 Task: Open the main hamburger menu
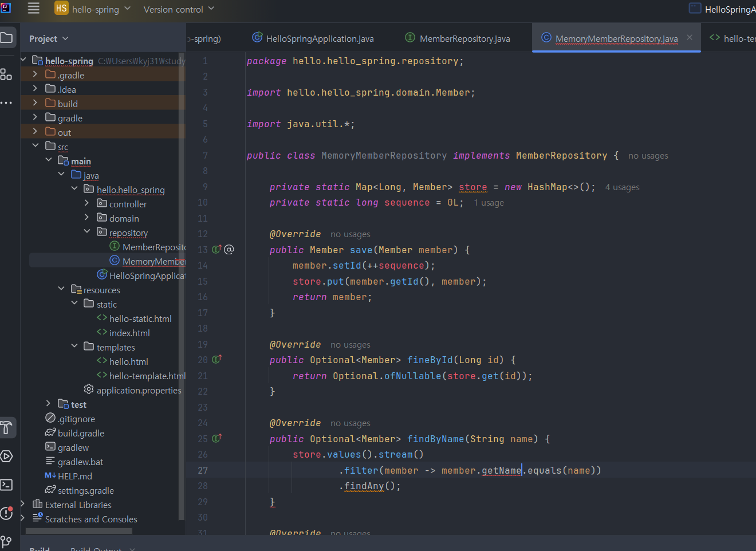click(x=34, y=8)
